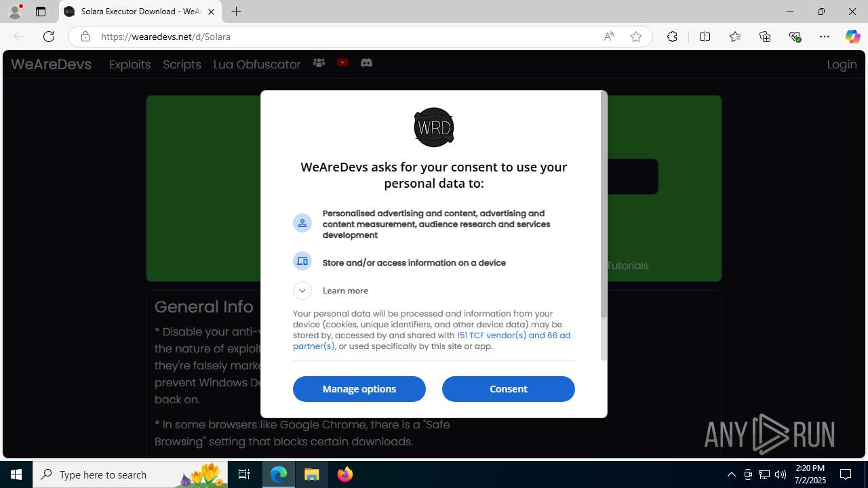
Task: Open the notification center icon
Action: 846,474
